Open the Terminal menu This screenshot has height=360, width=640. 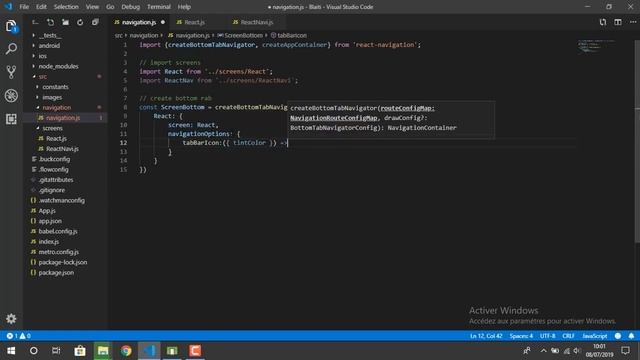(159, 7)
